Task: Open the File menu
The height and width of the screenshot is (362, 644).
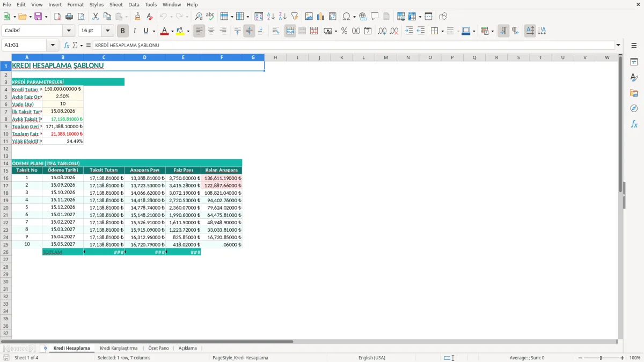Action: coord(6,4)
